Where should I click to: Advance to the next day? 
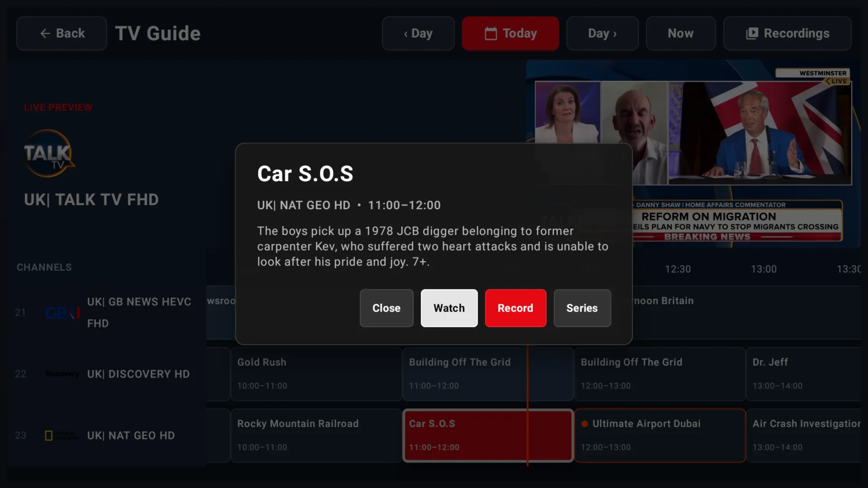tap(602, 33)
